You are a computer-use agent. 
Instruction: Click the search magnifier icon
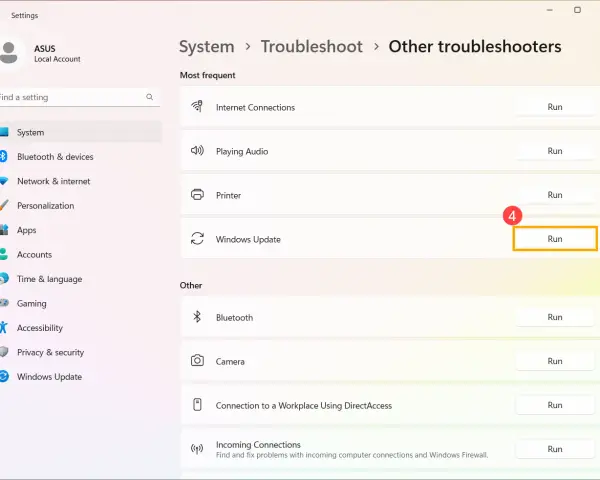[150, 97]
